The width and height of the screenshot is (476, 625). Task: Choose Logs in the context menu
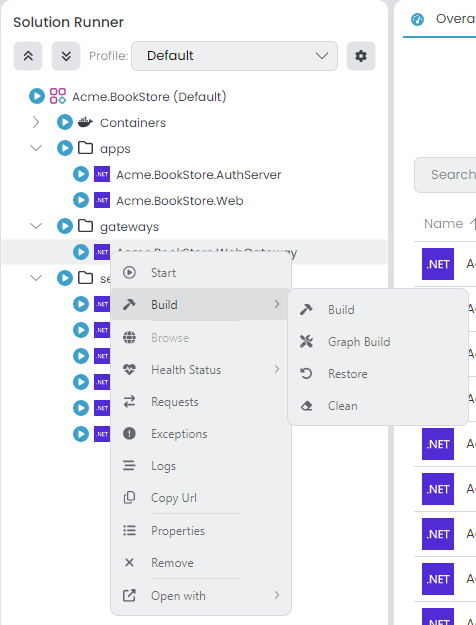[x=201, y=466]
